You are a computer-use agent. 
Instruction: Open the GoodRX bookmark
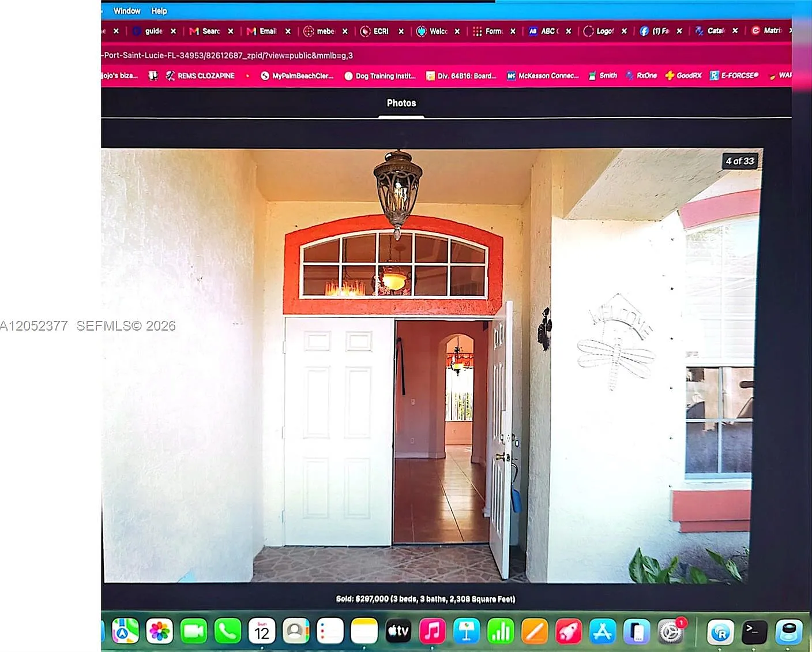pyautogui.click(x=683, y=76)
